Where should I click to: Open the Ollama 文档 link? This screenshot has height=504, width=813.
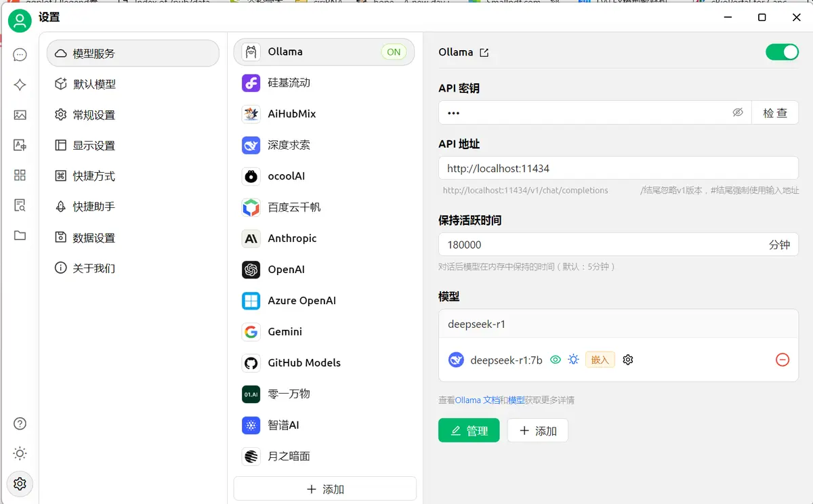(x=478, y=400)
